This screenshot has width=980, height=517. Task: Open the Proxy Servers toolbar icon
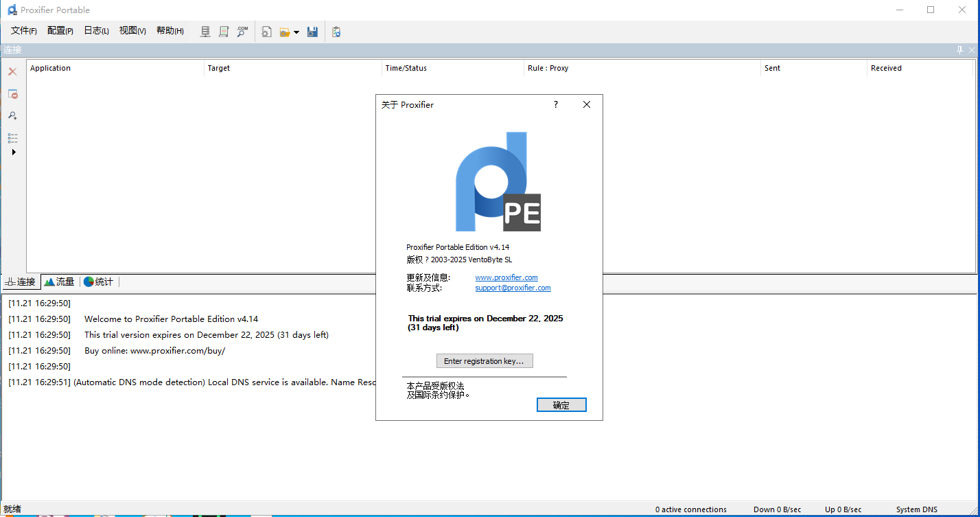coord(205,32)
